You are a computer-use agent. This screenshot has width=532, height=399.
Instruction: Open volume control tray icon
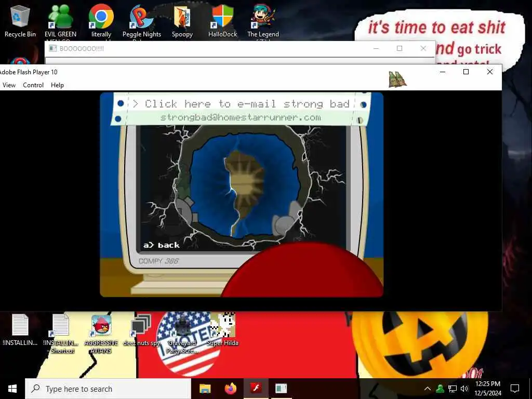[x=464, y=389]
